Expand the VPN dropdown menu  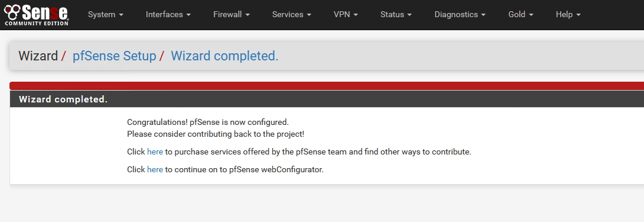pos(346,14)
